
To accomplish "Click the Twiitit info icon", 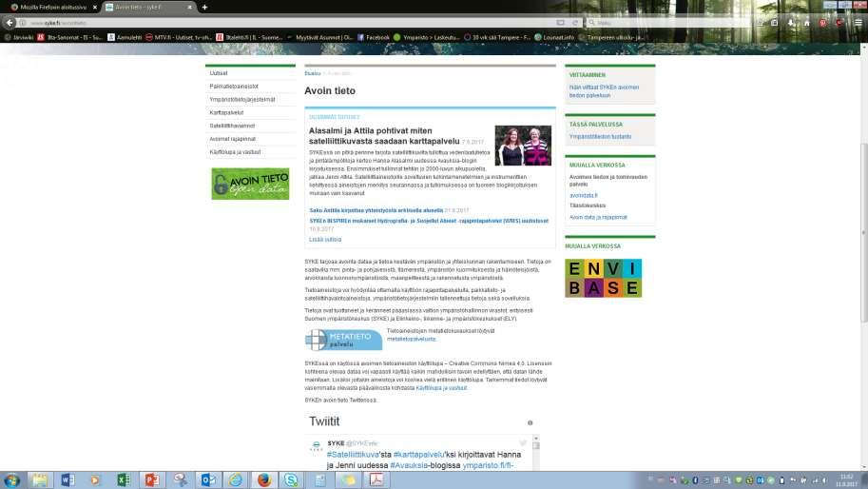I will coord(530,422).
